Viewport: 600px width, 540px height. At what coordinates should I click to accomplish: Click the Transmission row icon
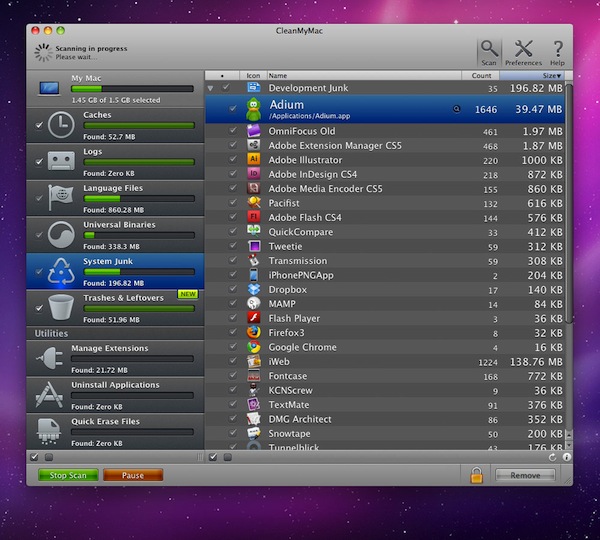[253, 261]
